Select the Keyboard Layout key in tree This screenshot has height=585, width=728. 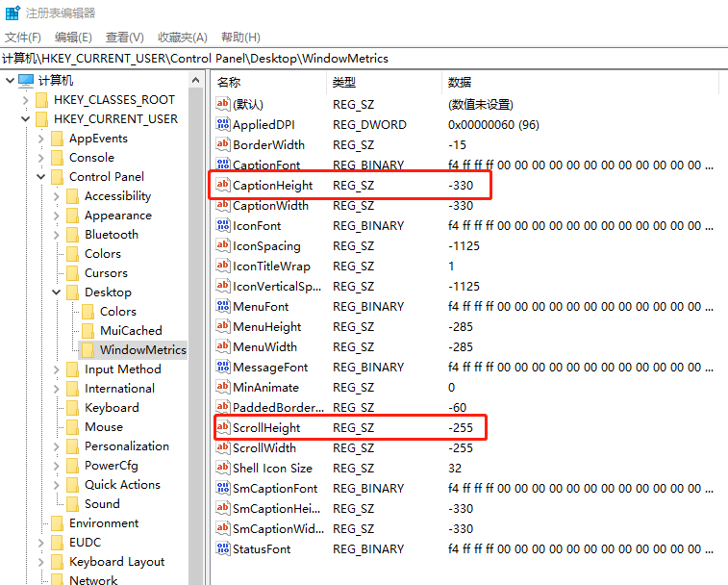pos(116,562)
